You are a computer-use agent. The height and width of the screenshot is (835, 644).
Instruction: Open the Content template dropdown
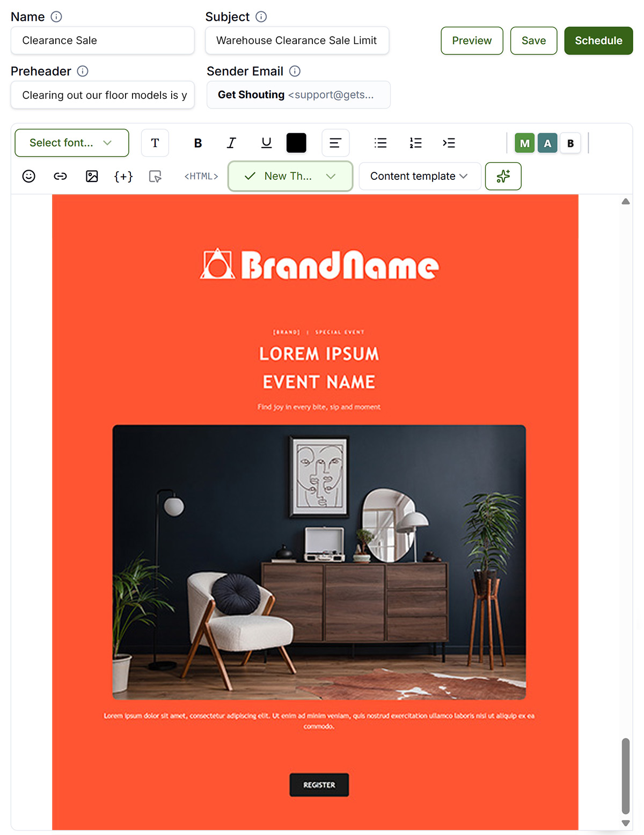(420, 176)
